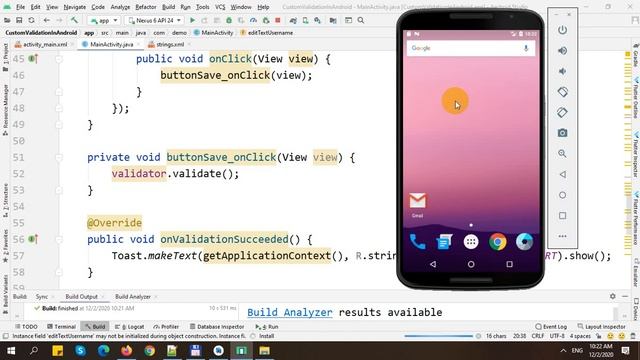Click Build Analyzer link in build output

(290, 312)
